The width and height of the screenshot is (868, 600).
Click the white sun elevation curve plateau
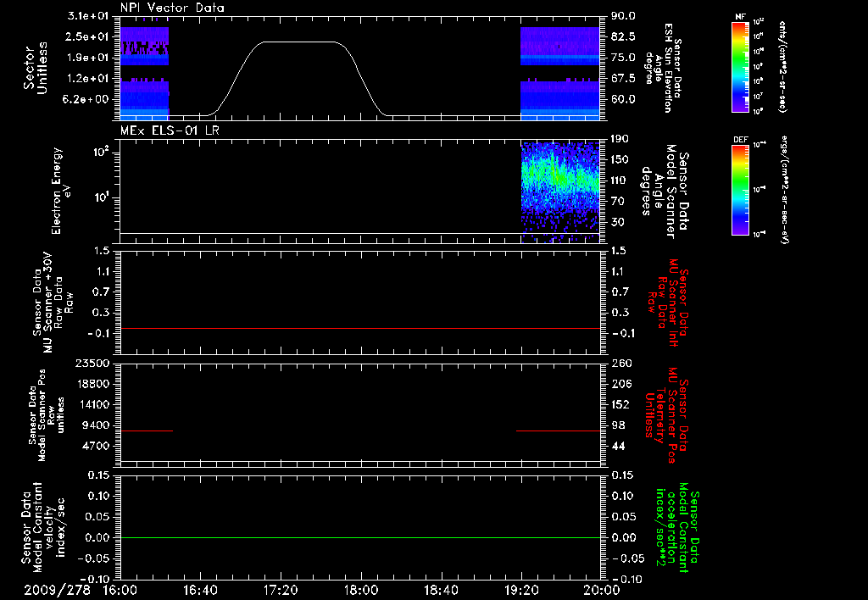299,42
